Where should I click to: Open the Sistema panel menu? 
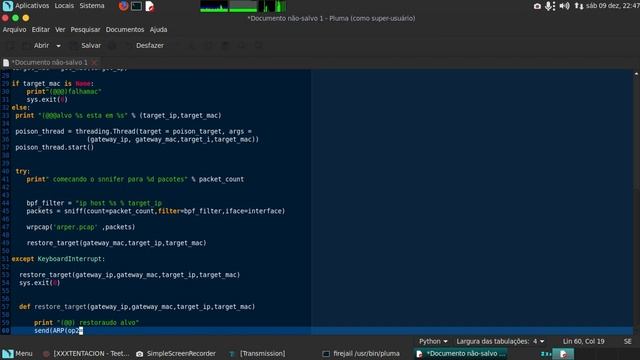point(92,6)
